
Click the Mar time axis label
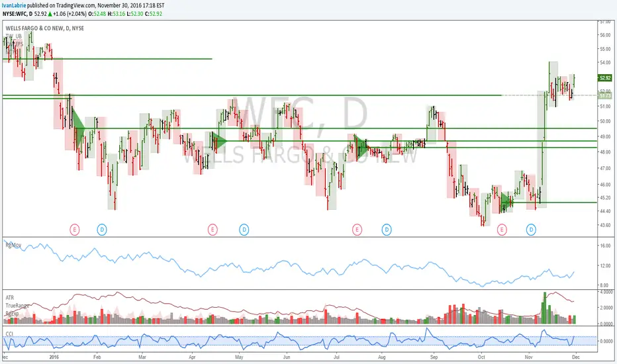pos(142,357)
